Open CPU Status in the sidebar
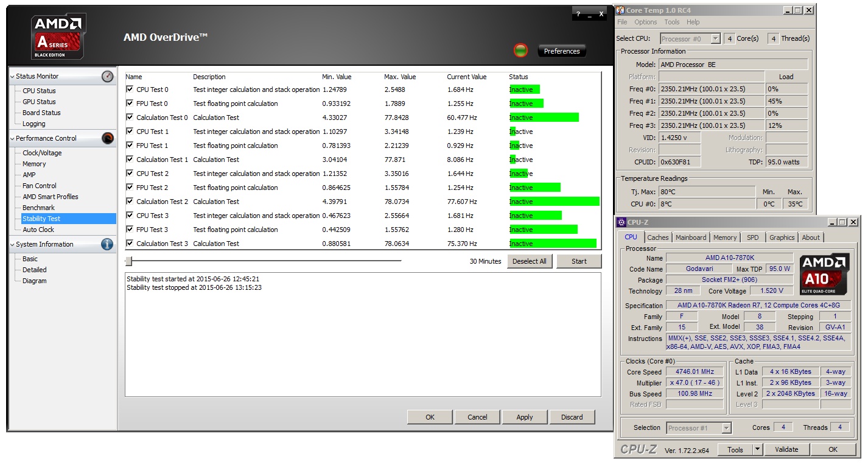 click(39, 91)
